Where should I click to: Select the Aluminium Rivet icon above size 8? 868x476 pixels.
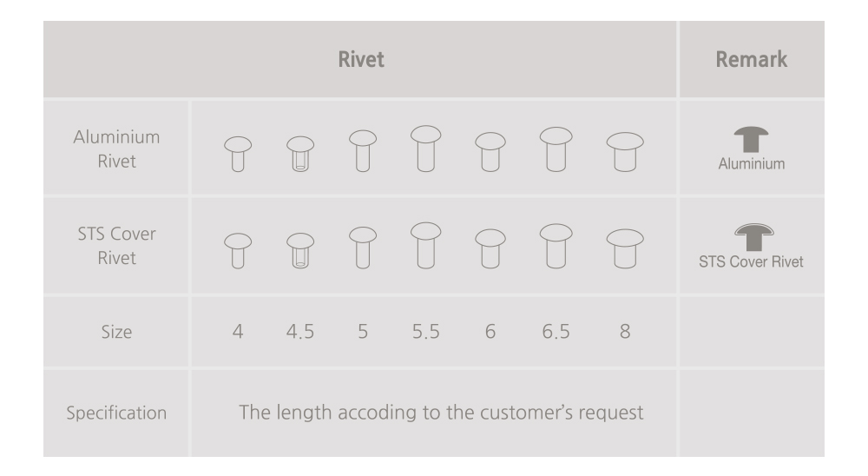[624, 151]
